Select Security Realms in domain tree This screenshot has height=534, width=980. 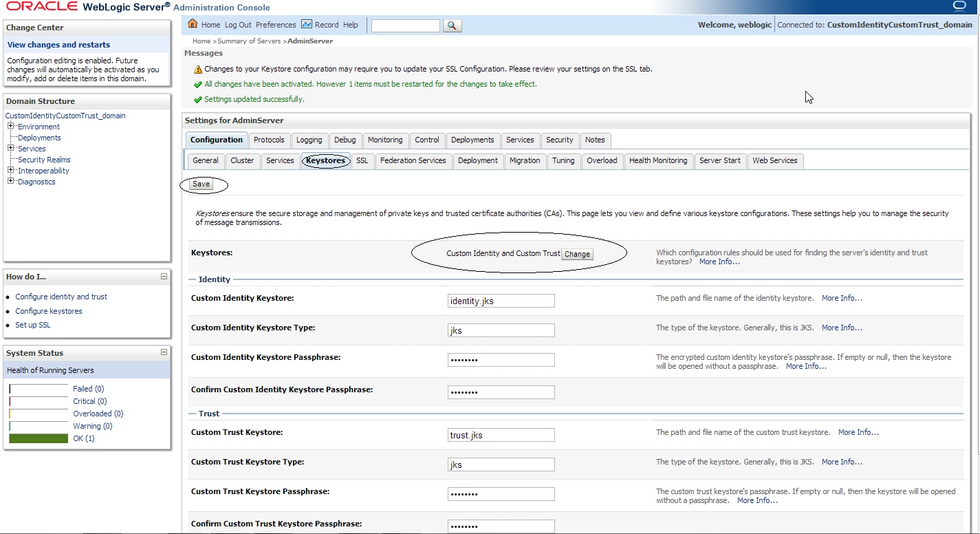click(x=44, y=160)
